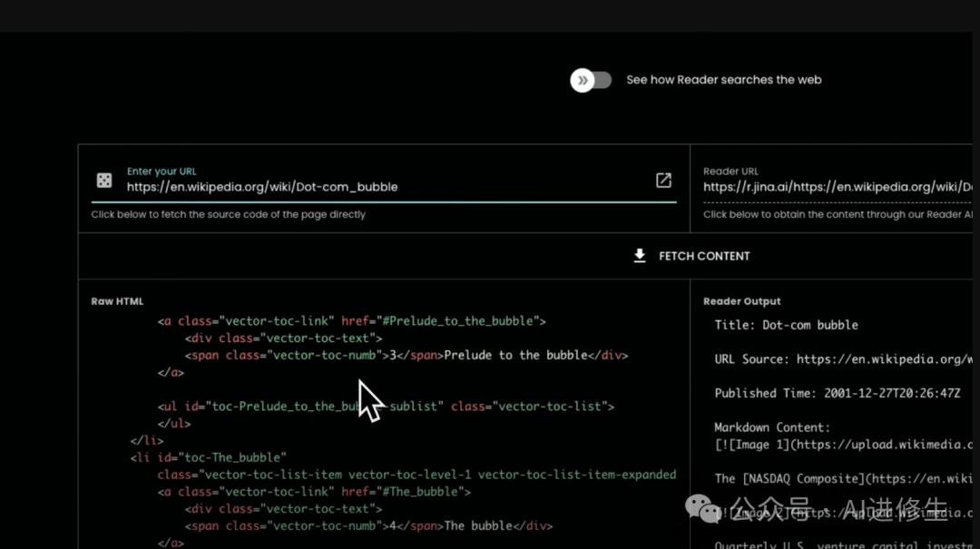Click the href="#Prelude_to_the_bubble" code line
This screenshot has width=980, height=549.
[352, 321]
